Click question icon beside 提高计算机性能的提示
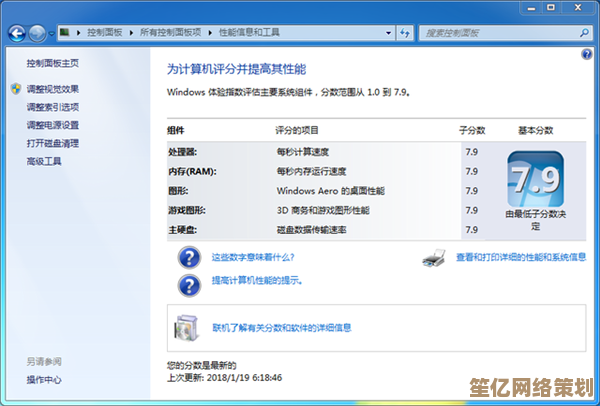600x406 pixels. point(189,285)
